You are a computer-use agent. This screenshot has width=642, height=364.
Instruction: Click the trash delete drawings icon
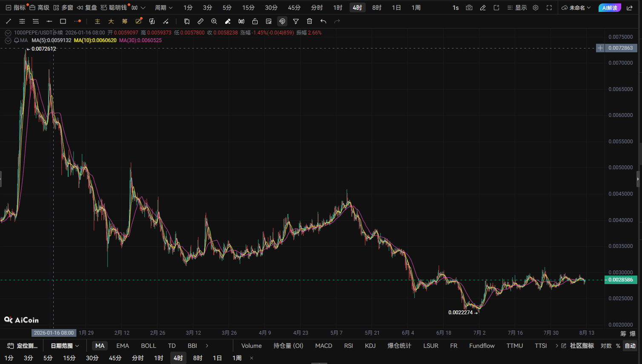(x=310, y=21)
